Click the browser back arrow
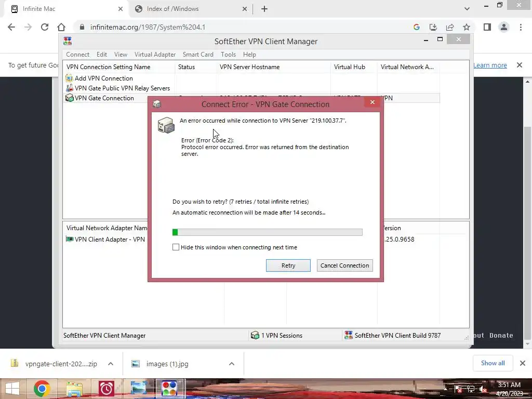 (x=11, y=27)
